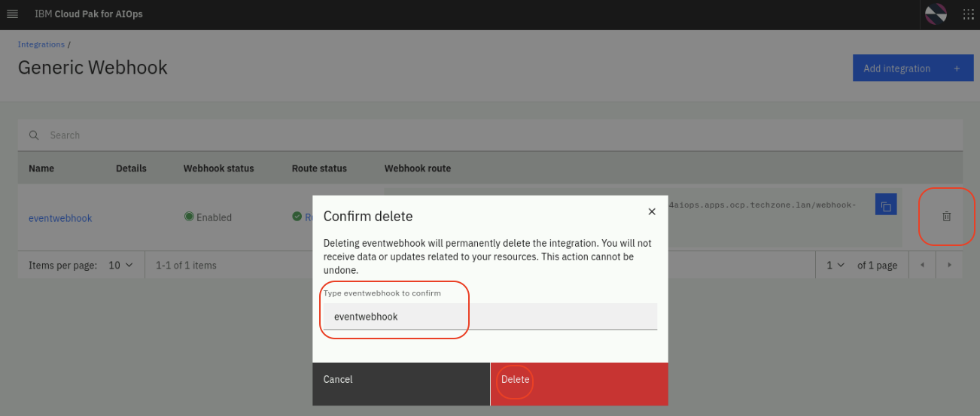Open the eventwebhook integration link
The height and width of the screenshot is (416, 980).
60,218
